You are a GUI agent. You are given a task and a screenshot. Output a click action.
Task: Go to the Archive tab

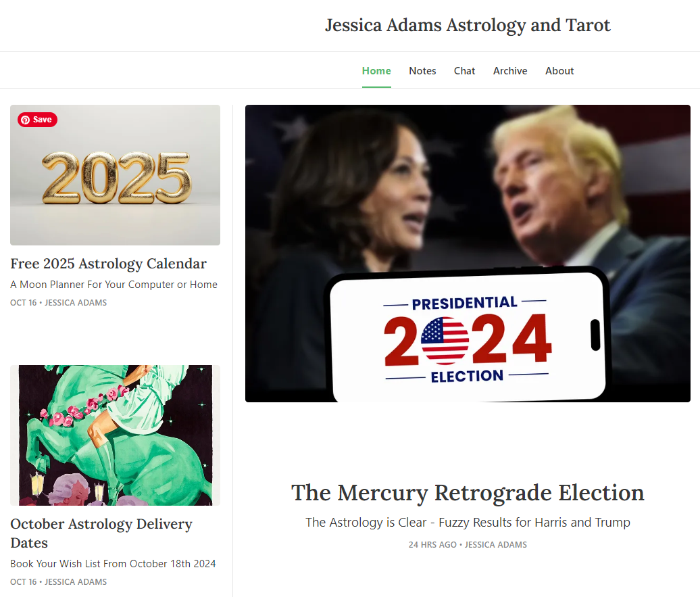coord(510,70)
